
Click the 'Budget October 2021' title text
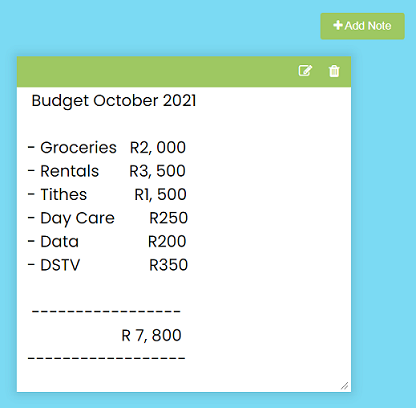[x=114, y=101]
